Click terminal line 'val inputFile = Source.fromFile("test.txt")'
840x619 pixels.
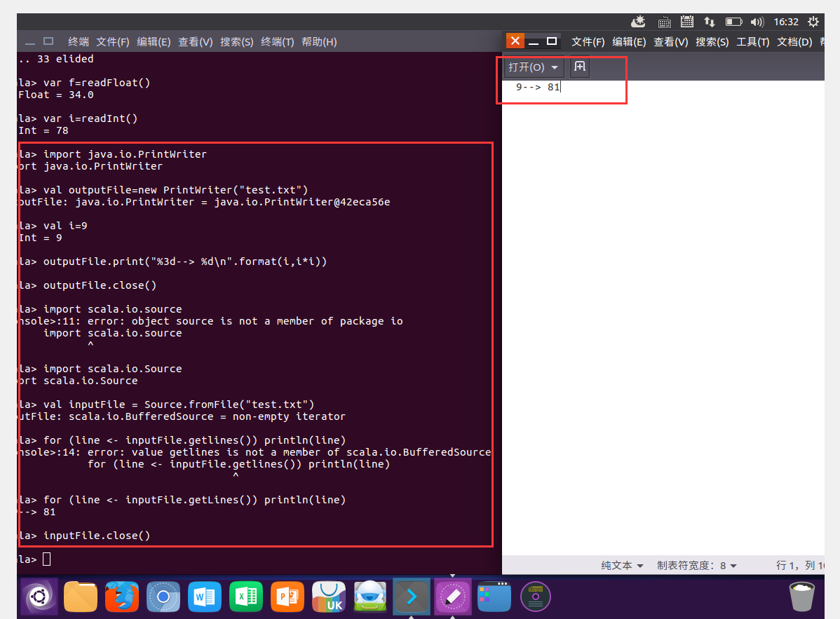[178, 404]
